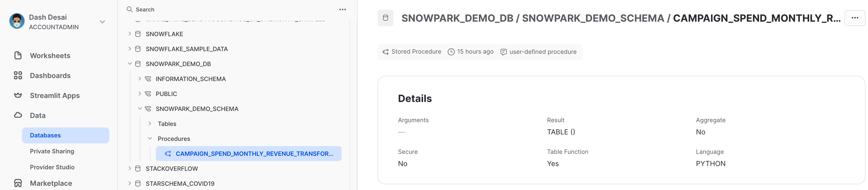Collapse the Procedures node
This screenshot has width=868, height=190.
click(150, 138)
